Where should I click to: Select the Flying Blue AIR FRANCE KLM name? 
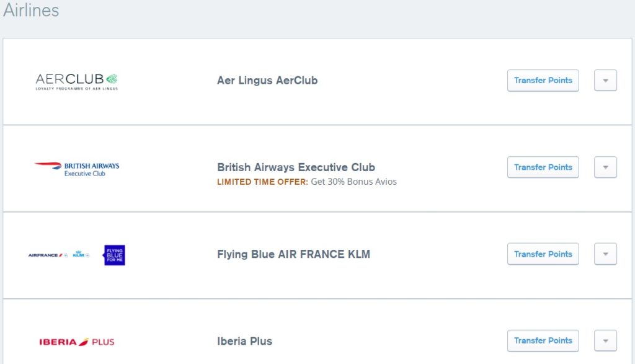point(293,254)
